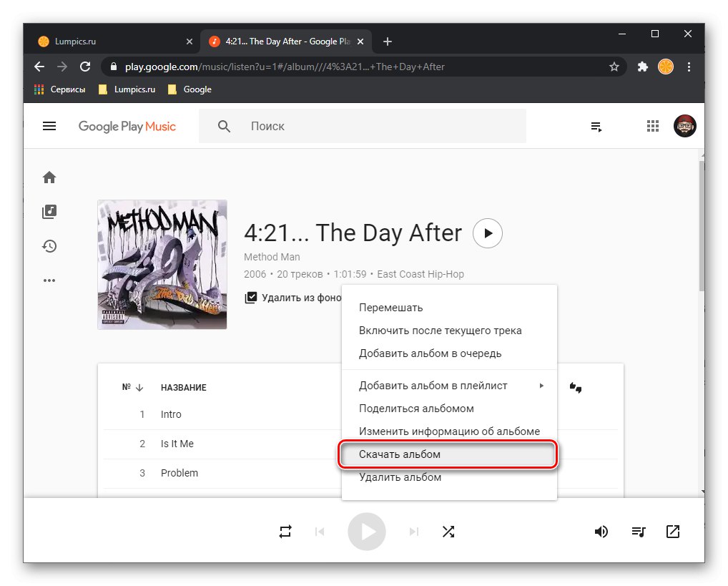This screenshot has width=728, height=586.
Task: Click the volume speaker icon
Action: [x=601, y=532]
